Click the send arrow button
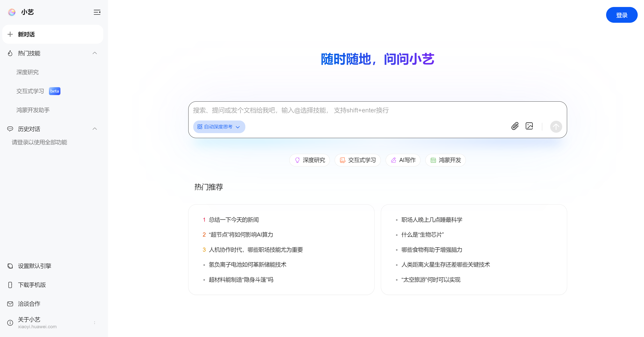This screenshot has height=337, width=644. coord(556,127)
